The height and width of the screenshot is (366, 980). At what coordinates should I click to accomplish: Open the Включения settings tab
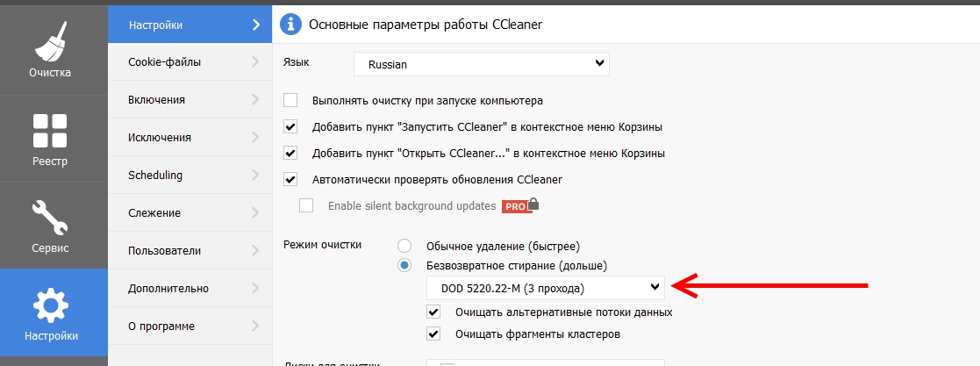tap(190, 99)
